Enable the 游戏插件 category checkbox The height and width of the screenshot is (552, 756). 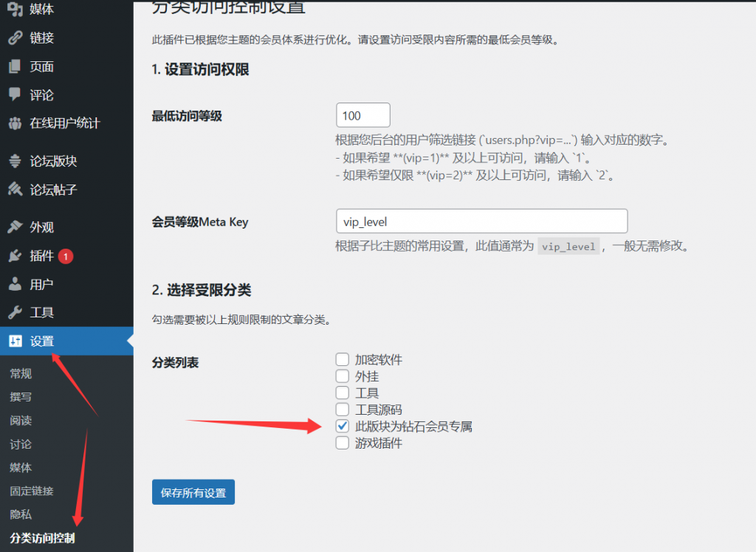[x=343, y=444]
